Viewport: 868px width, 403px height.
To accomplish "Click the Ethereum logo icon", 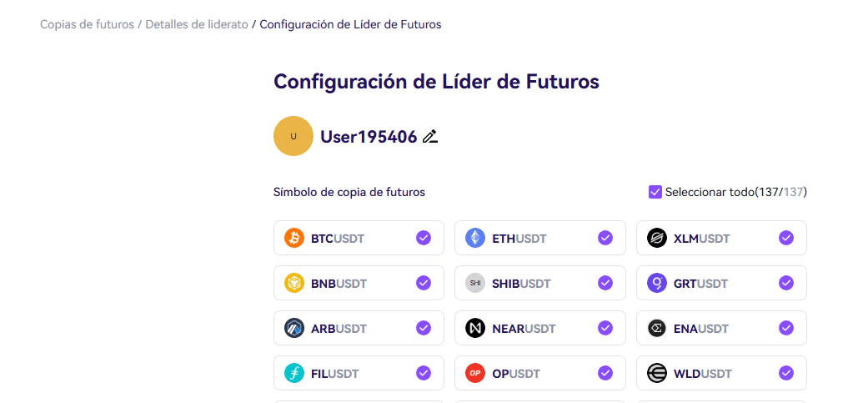I will (475, 238).
